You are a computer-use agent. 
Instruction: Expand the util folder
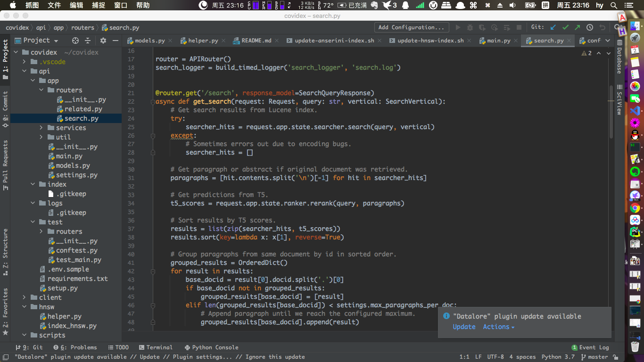coord(41,137)
